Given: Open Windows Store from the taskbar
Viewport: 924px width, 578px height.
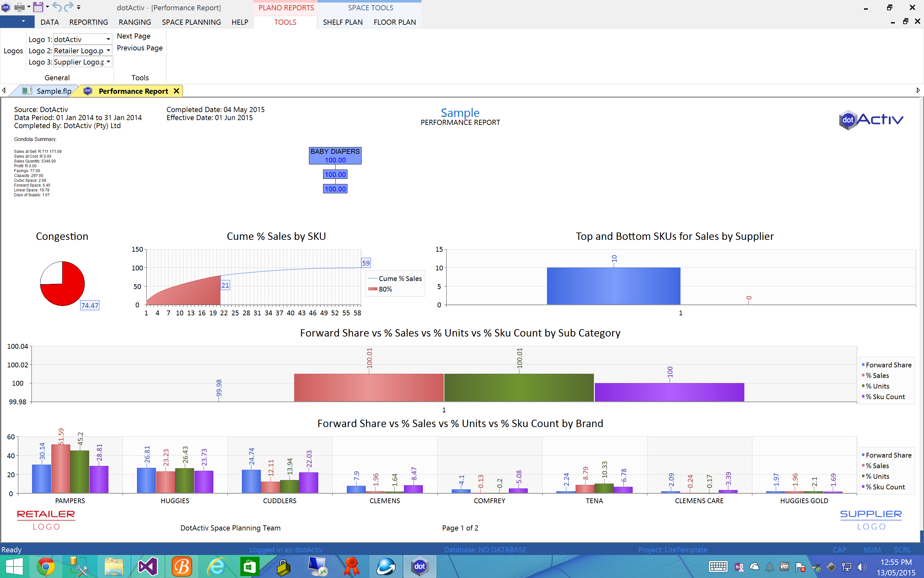Looking at the screenshot, I should point(249,566).
